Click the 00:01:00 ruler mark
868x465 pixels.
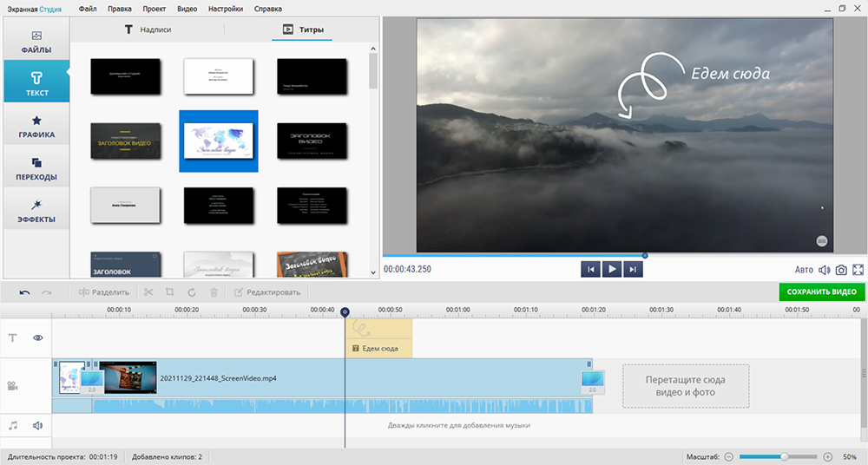pos(457,310)
